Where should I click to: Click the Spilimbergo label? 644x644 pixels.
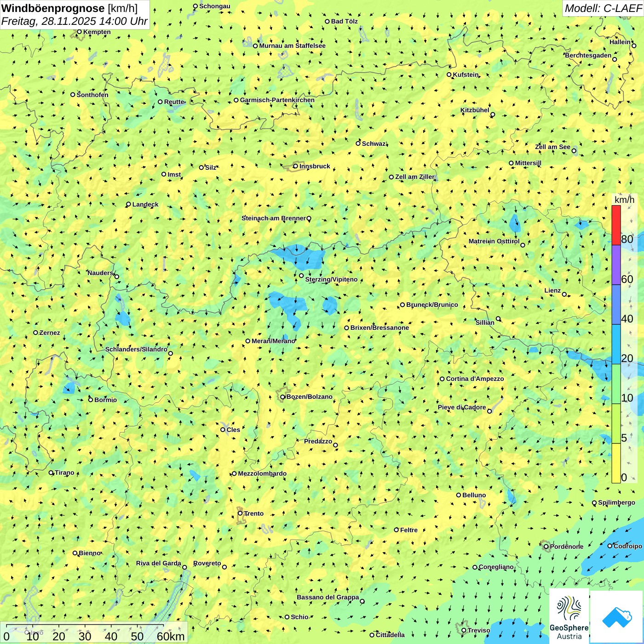pyautogui.click(x=616, y=502)
